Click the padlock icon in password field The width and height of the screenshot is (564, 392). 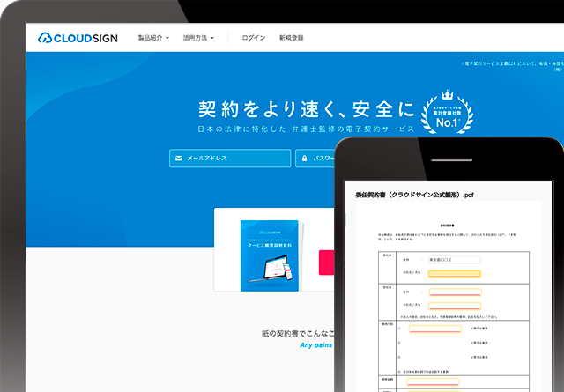tap(303, 159)
